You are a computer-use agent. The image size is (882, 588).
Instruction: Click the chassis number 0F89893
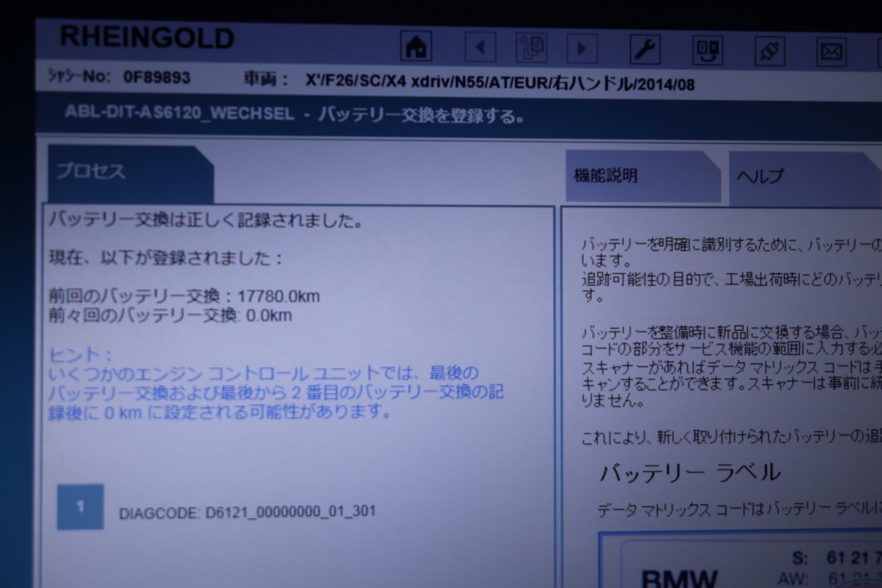tap(156, 78)
